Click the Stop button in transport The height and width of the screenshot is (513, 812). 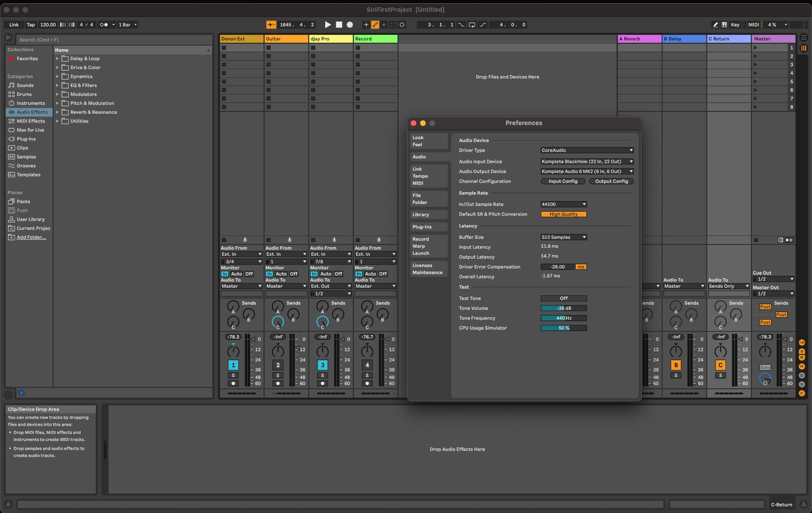tap(339, 25)
